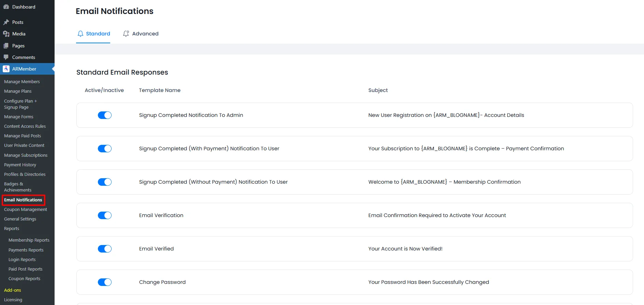The width and height of the screenshot is (644, 305).
Task: Open Coupon Management
Action: 26,210
